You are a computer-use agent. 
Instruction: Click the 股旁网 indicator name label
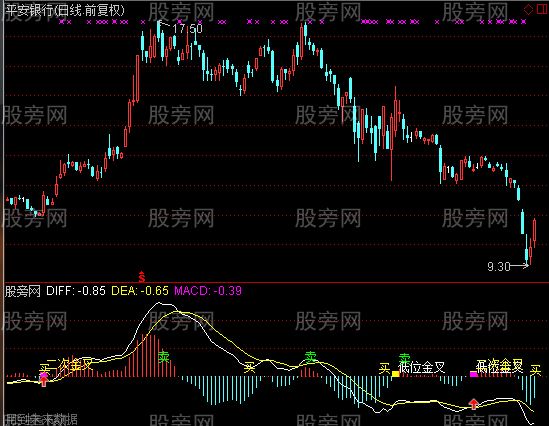tap(23, 291)
